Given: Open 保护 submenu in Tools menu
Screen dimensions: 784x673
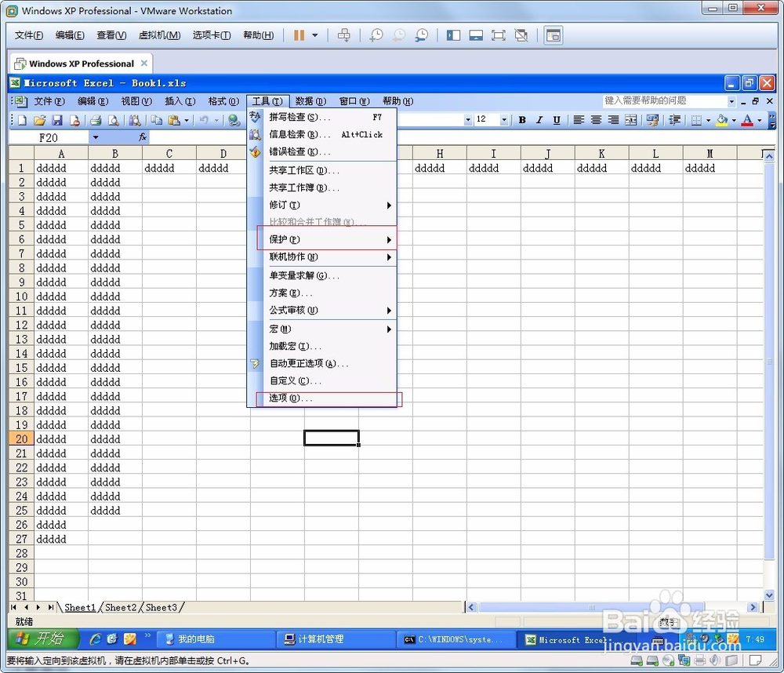Looking at the screenshot, I should (322, 239).
